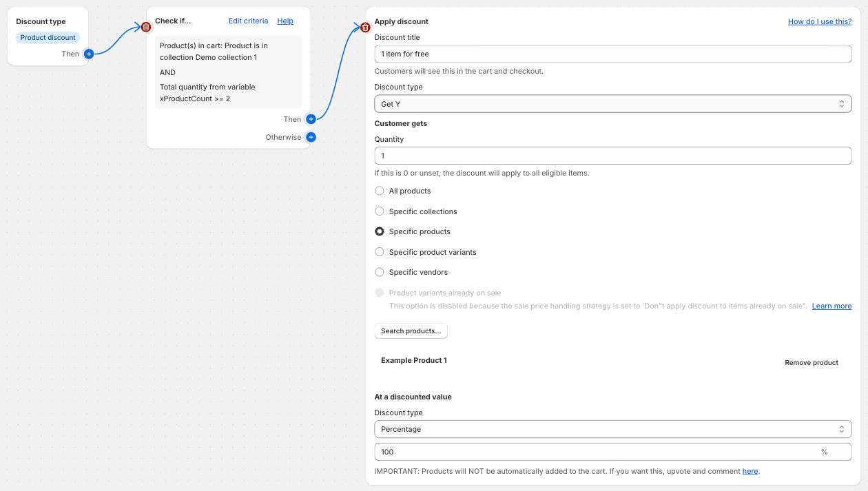This screenshot has width=868, height=491.
Task: Click plus icon on Check if Then
Action: (311, 119)
